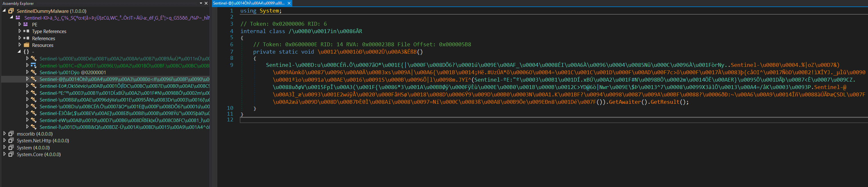Click the mscorlib assembly icon

click(x=11, y=134)
